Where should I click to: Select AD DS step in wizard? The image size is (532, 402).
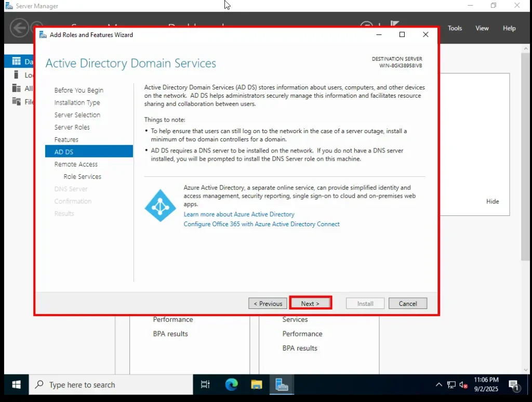[x=89, y=151]
